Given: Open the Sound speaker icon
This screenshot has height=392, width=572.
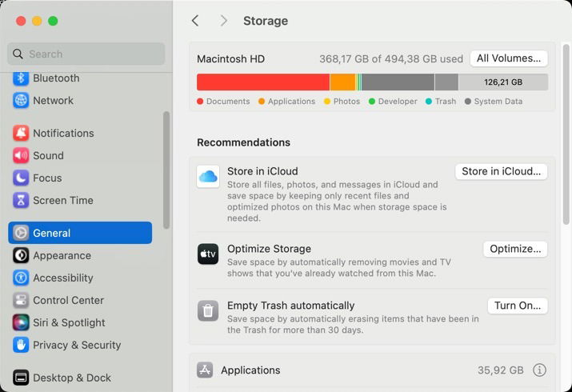Looking at the screenshot, I should [x=21, y=156].
